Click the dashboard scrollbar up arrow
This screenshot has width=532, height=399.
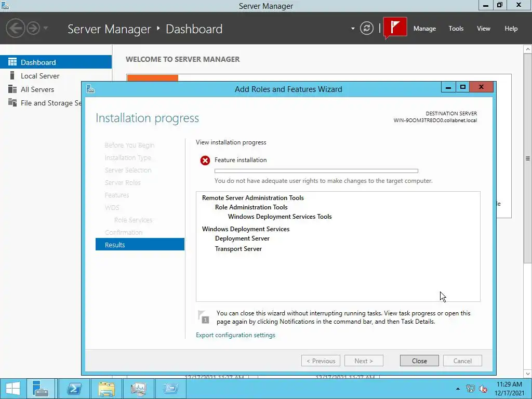click(528, 49)
